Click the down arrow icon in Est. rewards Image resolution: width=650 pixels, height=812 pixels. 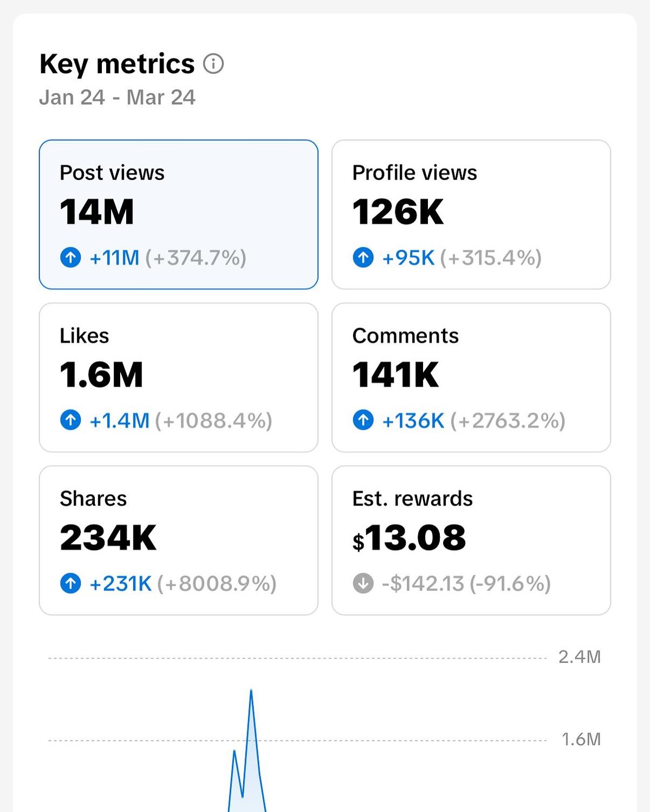363,583
